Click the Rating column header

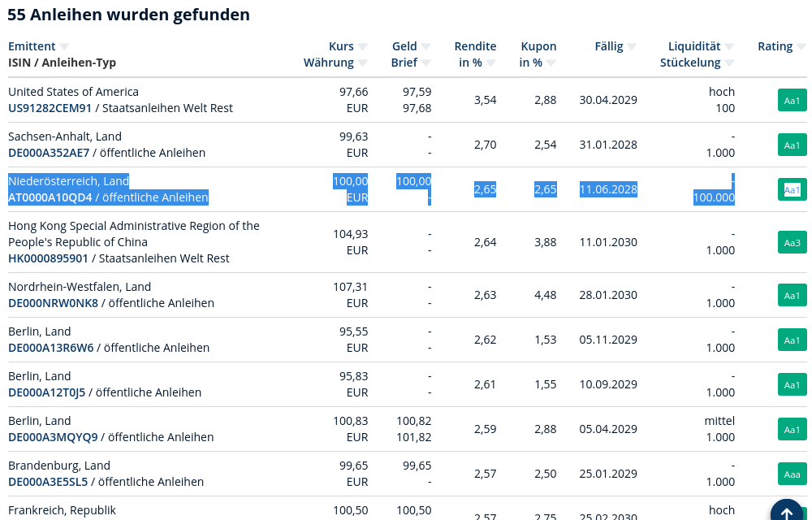point(775,46)
